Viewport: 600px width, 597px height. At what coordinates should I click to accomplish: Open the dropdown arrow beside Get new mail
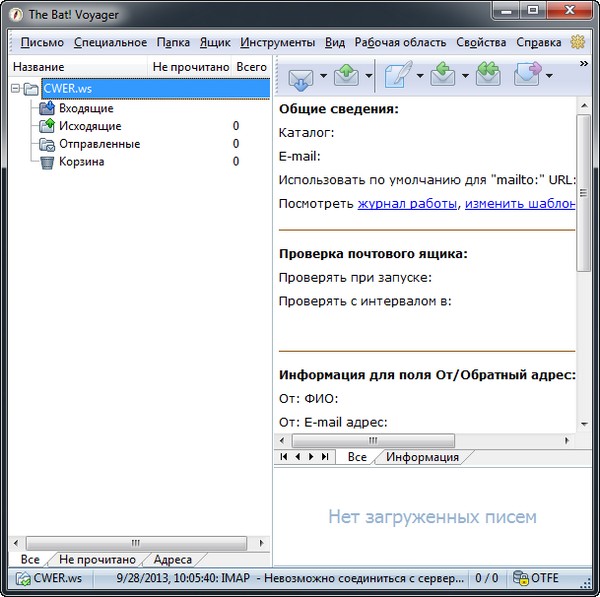tap(323, 75)
